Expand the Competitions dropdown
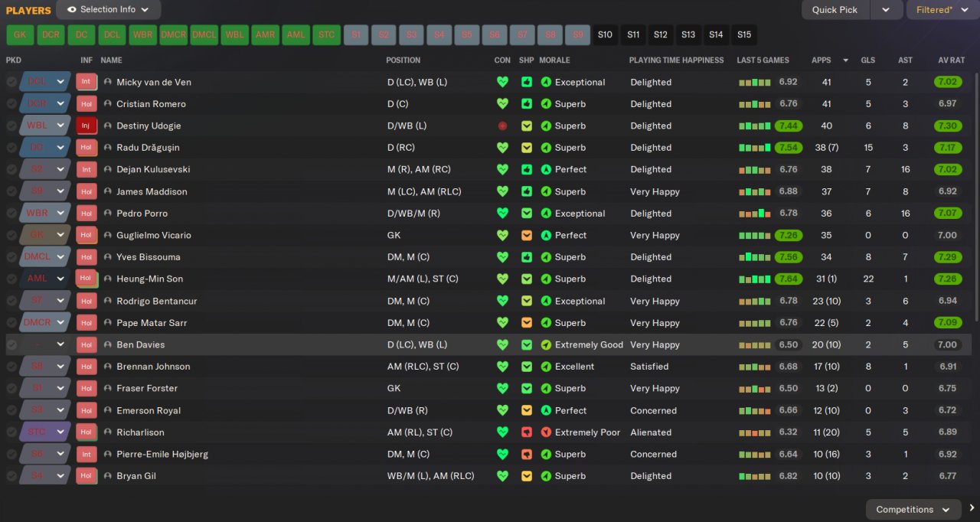This screenshot has height=522, width=980. click(913, 509)
